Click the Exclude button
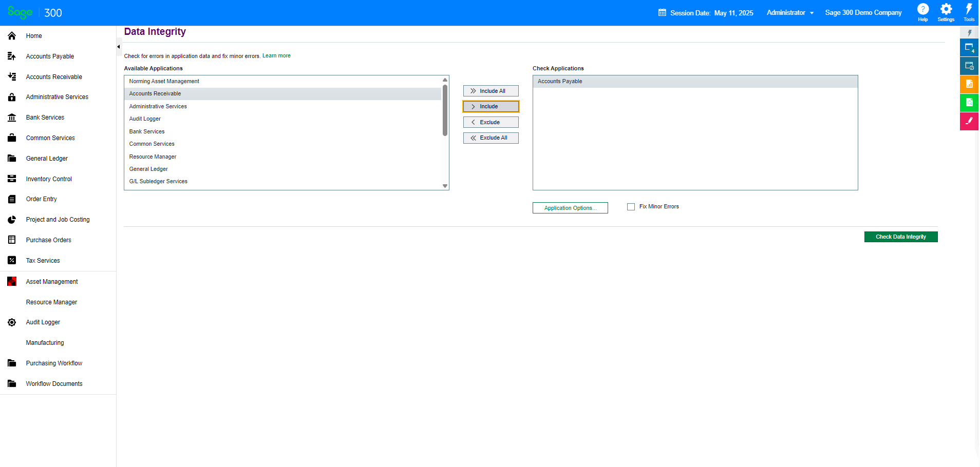 [492, 122]
